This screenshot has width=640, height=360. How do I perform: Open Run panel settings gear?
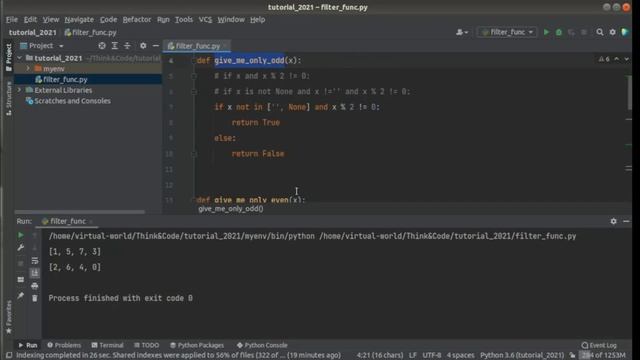tap(613, 221)
